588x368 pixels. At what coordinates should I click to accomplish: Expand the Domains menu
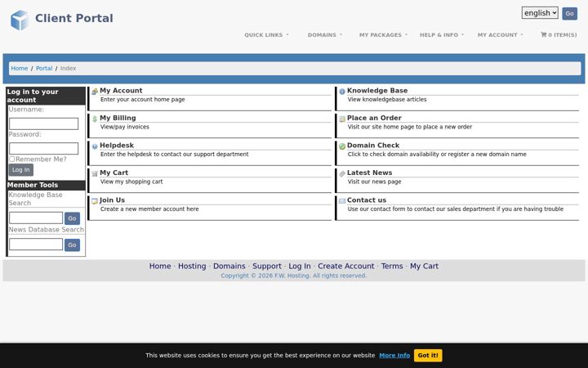325,35
